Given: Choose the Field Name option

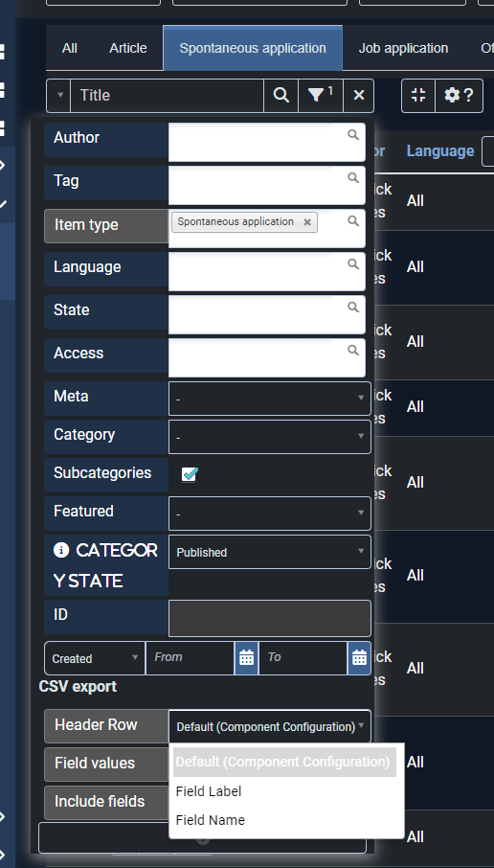Looking at the screenshot, I should point(211,820).
